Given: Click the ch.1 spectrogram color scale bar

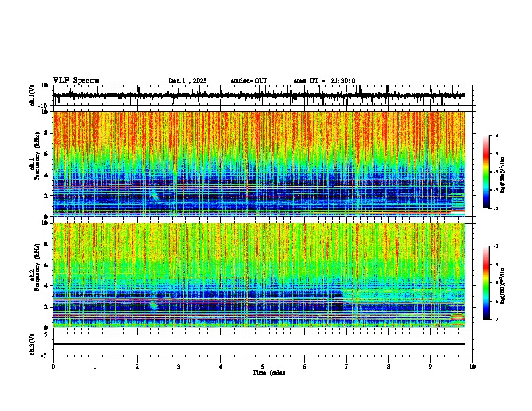Looking at the screenshot, I should pos(486,172).
